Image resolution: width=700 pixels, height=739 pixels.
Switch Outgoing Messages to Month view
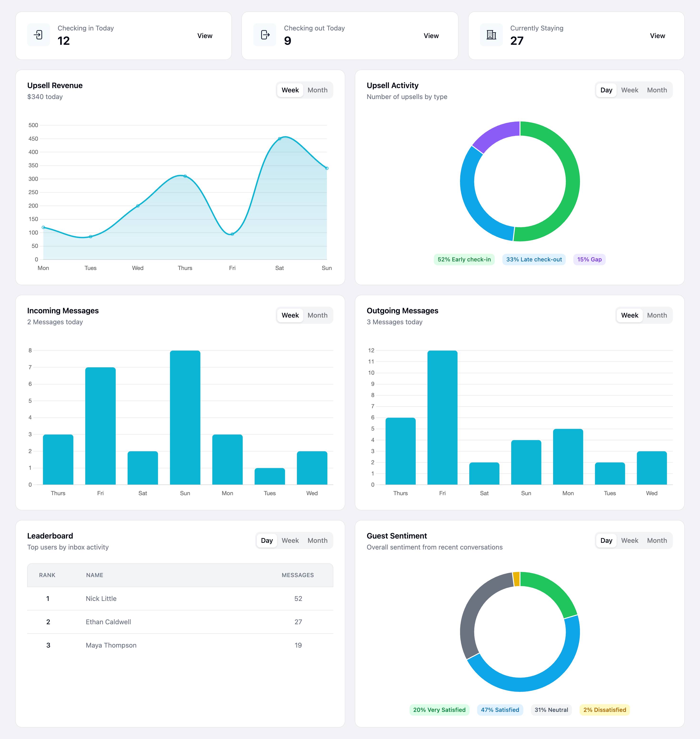click(x=657, y=315)
